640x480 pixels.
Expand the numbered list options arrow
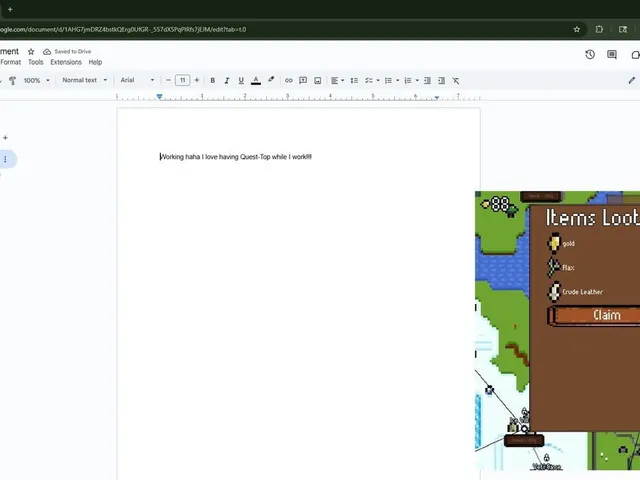[x=417, y=80]
